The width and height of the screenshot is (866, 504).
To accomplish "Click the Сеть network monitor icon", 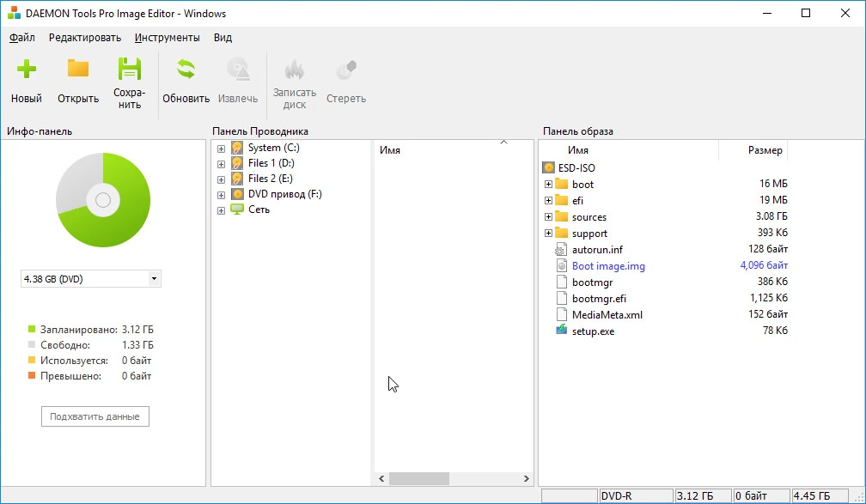I will coord(237,209).
